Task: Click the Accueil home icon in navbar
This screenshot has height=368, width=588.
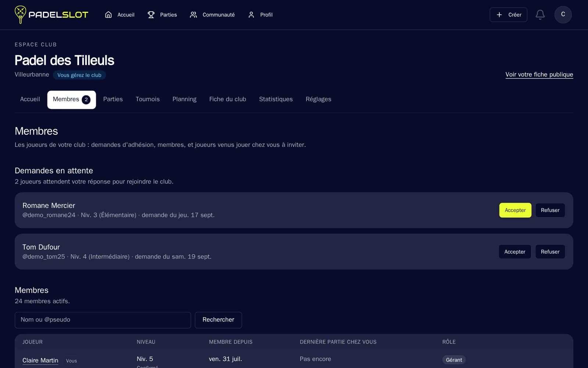Action: pos(108,15)
